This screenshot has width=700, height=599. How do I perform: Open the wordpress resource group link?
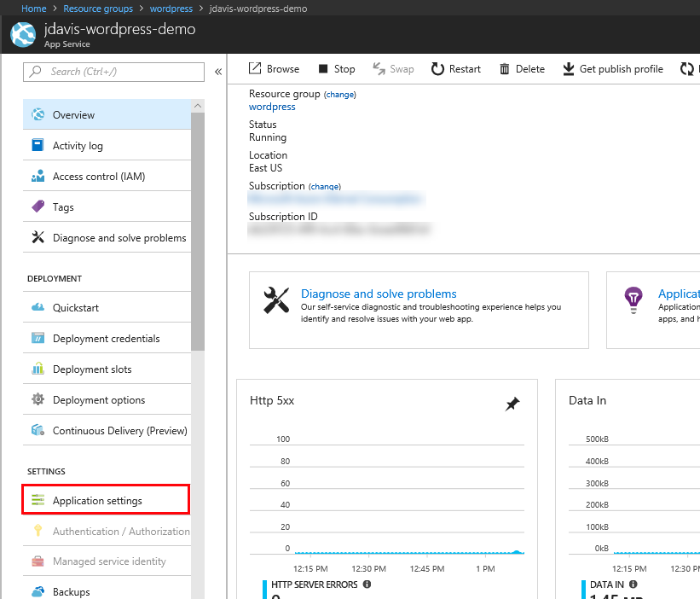(272, 107)
